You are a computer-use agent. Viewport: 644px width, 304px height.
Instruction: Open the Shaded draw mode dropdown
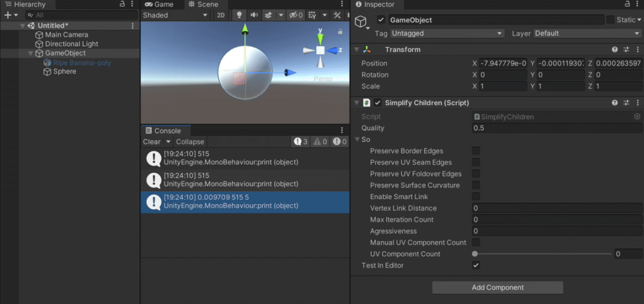175,15
